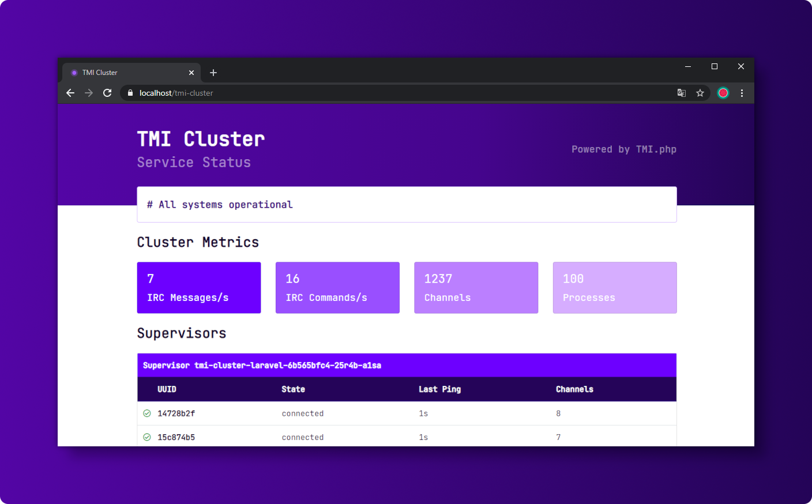
Task: Click the Channels column header
Action: pyautogui.click(x=574, y=389)
